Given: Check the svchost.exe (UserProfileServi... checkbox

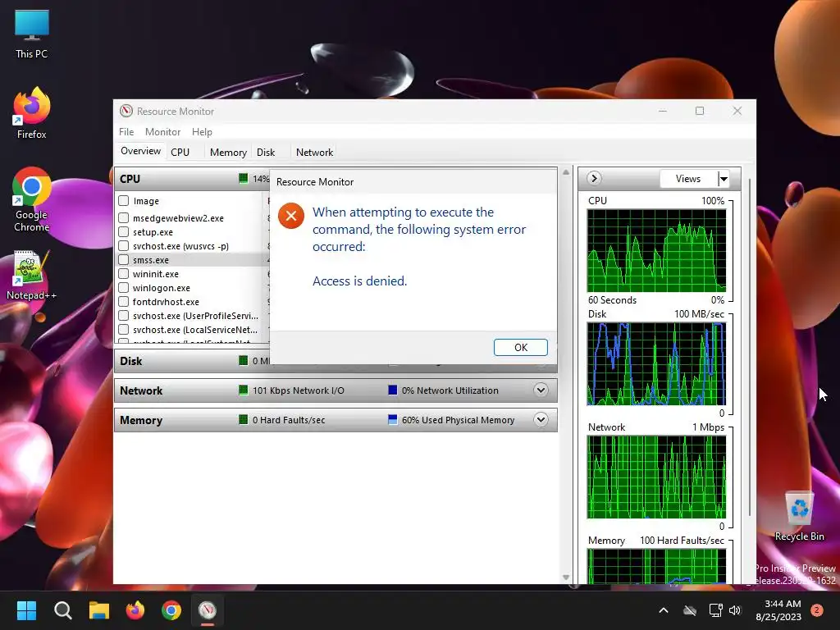Looking at the screenshot, I should pos(124,316).
